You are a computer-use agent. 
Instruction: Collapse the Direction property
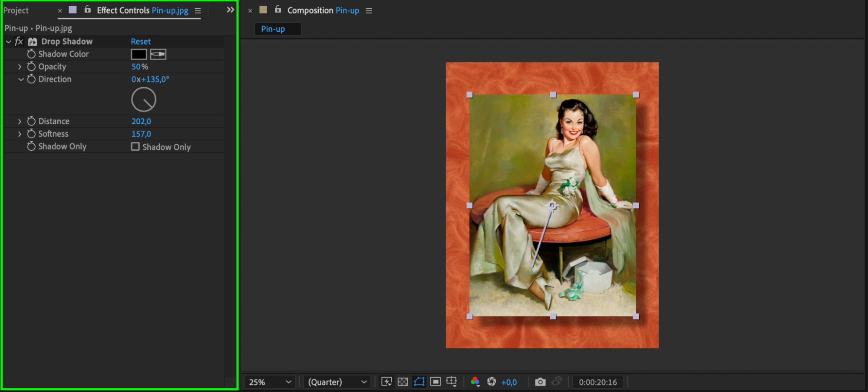[20, 79]
